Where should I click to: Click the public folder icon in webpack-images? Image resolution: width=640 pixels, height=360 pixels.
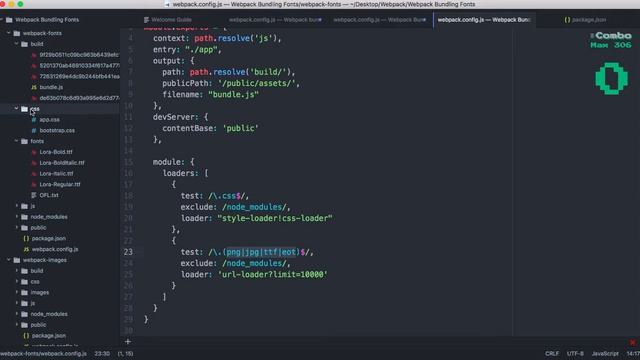pos(24,325)
